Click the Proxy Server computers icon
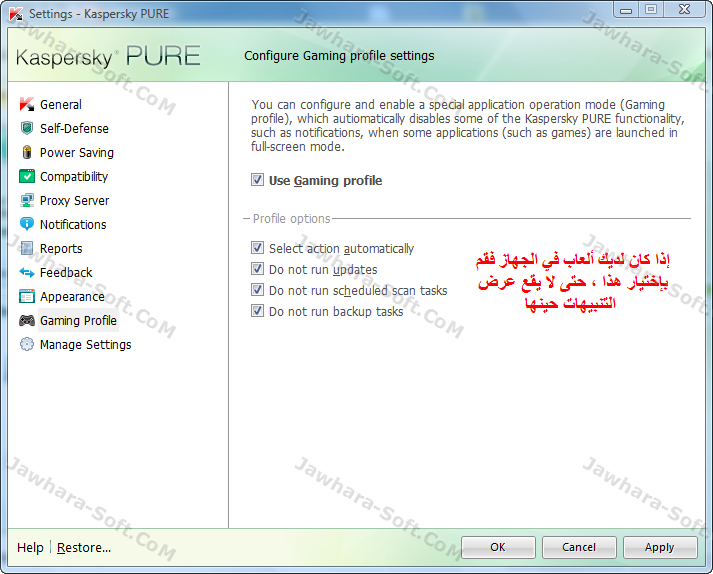This screenshot has width=713, height=574. tap(27, 200)
